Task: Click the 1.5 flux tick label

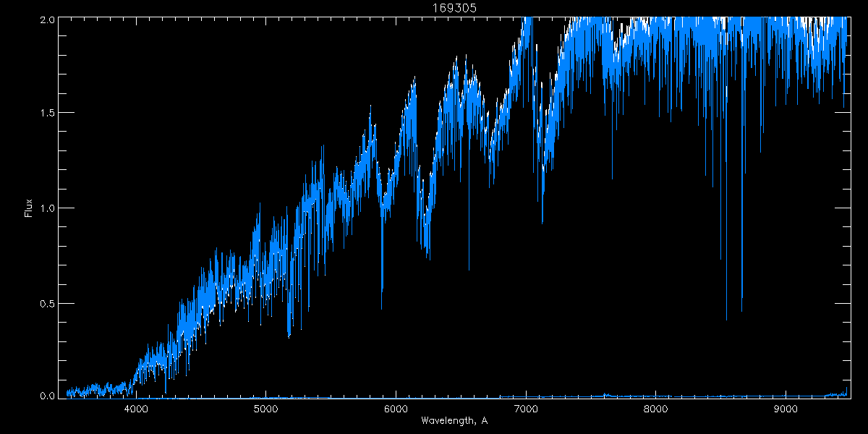Action: [x=46, y=113]
